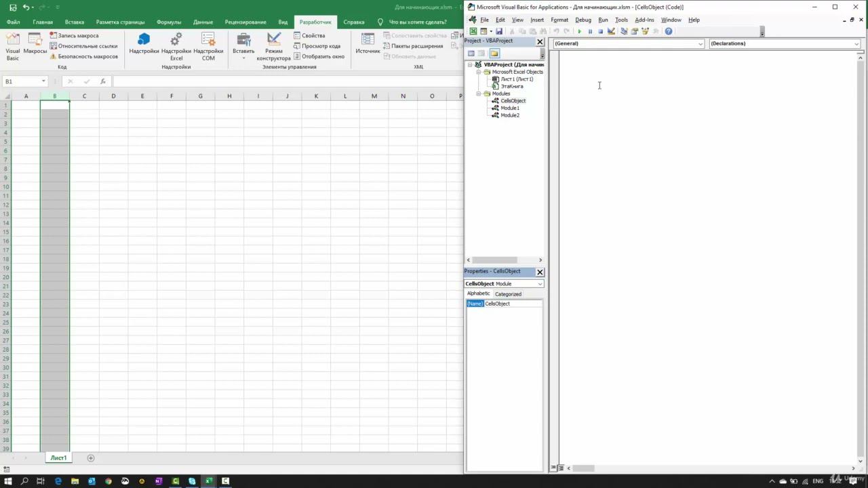Select Module2 in the project tree
The image size is (868, 488).
coord(509,115)
